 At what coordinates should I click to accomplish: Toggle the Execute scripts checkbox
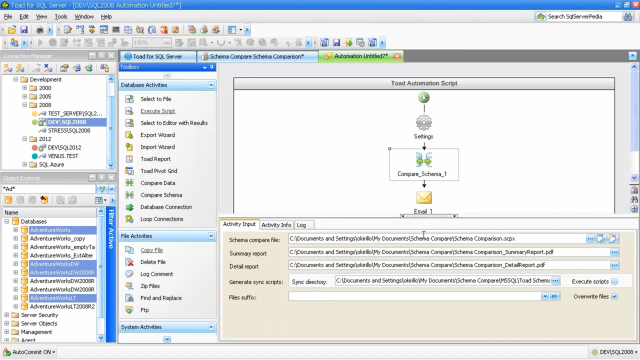tap(615, 282)
